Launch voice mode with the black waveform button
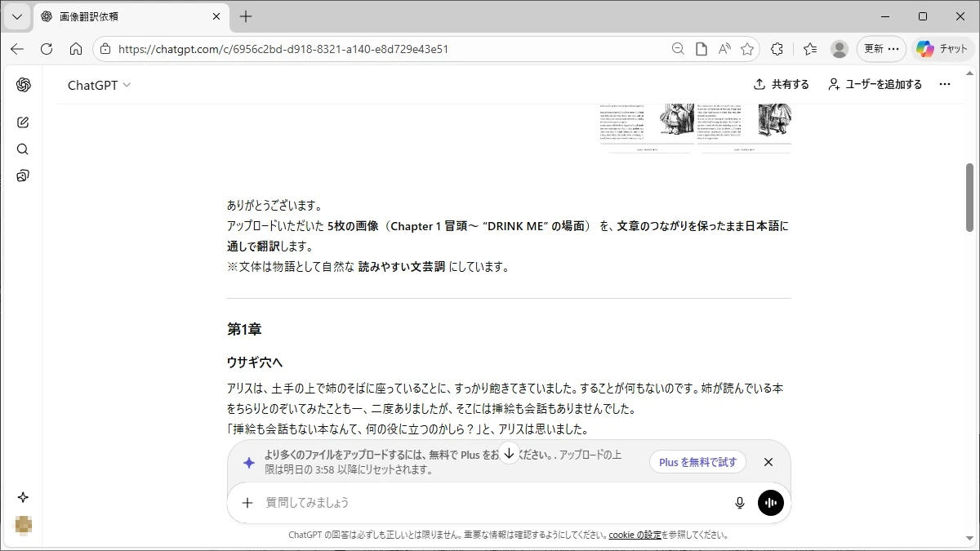Screen dimensions: 980x551 (770, 503)
